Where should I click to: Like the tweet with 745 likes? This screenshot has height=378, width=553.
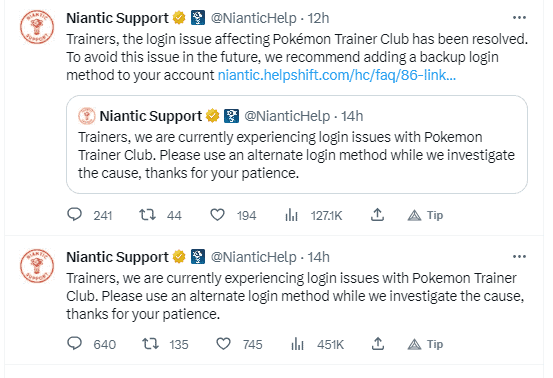coord(223,343)
